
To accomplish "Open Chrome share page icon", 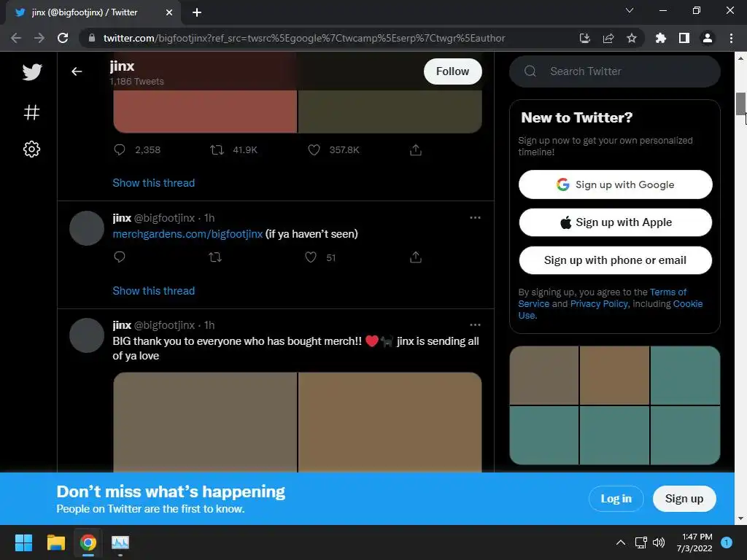I will [608, 38].
